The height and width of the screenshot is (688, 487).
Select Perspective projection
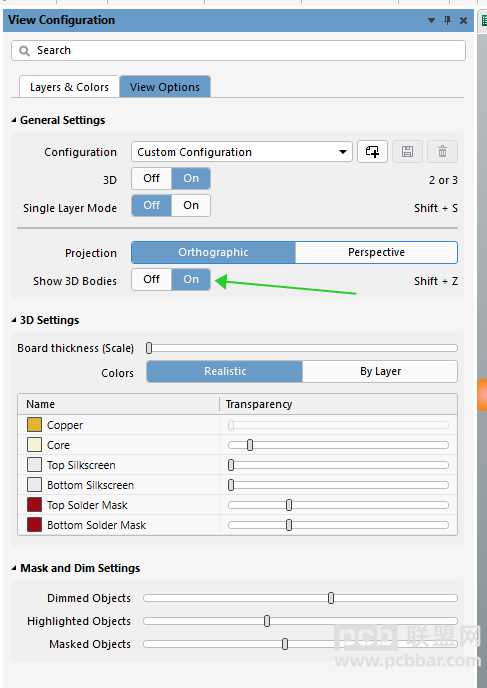coord(376,252)
